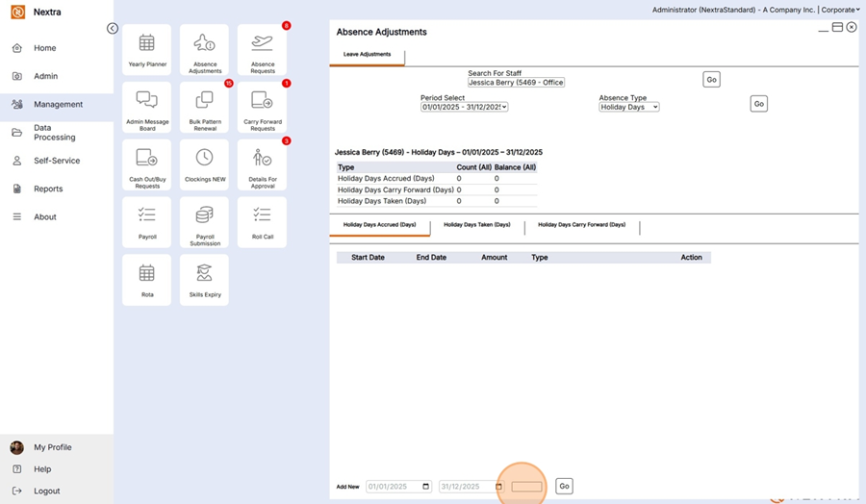Screen dimensions: 866x504
Task: Open the Payroll Submission tile
Action: tap(204, 222)
